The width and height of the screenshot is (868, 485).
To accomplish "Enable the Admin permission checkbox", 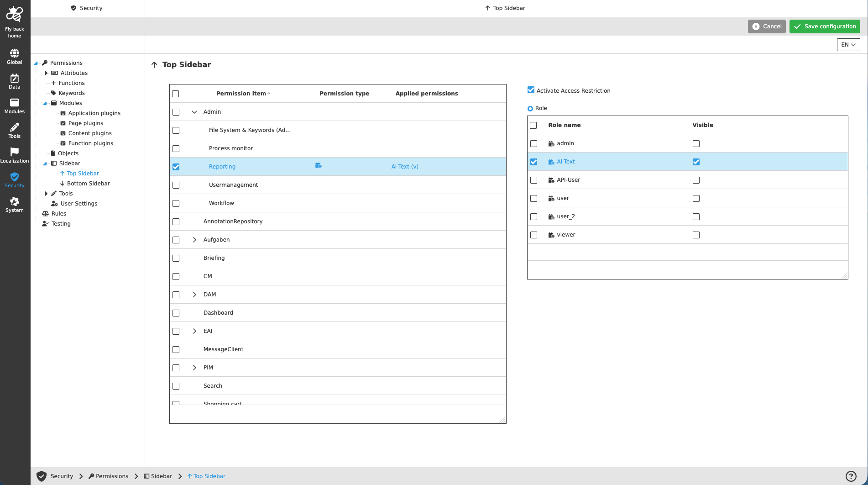I will pos(176,112).
